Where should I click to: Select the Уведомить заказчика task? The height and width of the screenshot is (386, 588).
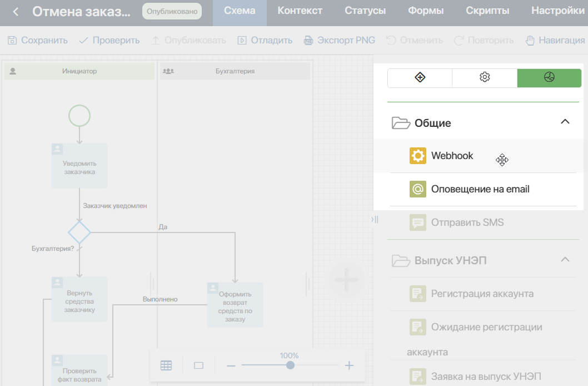(79, 166)
